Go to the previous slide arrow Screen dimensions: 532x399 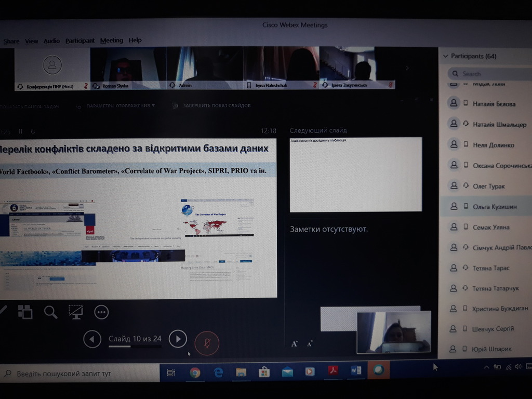pyautogui.click(x=92, y=339)
